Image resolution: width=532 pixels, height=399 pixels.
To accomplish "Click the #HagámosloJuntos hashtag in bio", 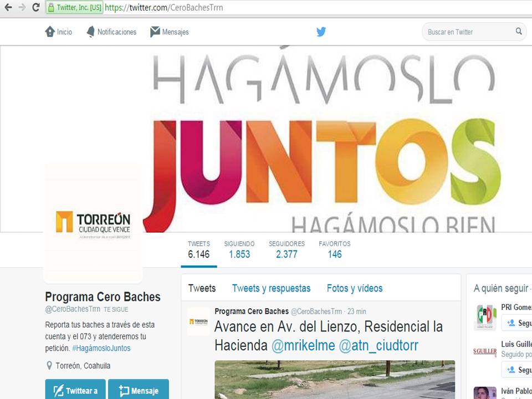I will click(101, 348).
